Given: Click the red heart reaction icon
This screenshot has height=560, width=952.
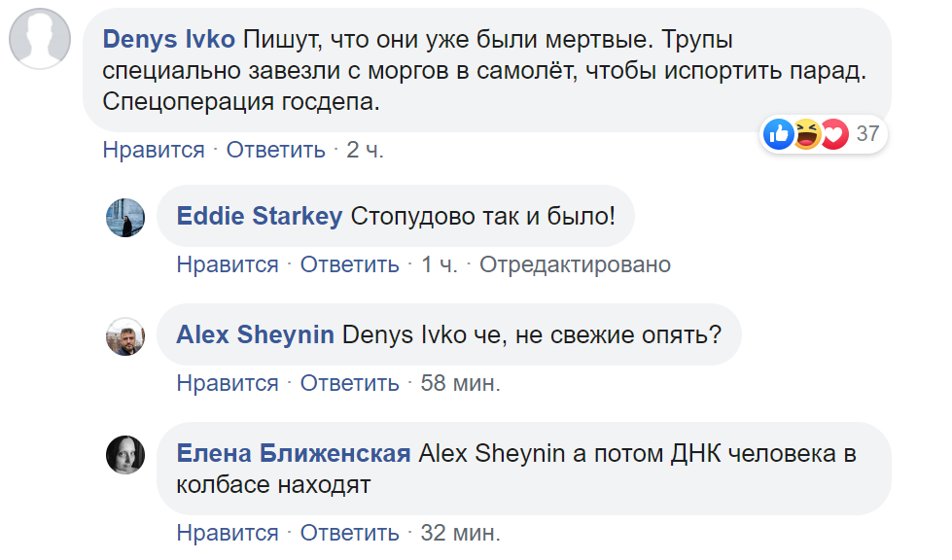Looking at the screenshot, I should [833, 134].
